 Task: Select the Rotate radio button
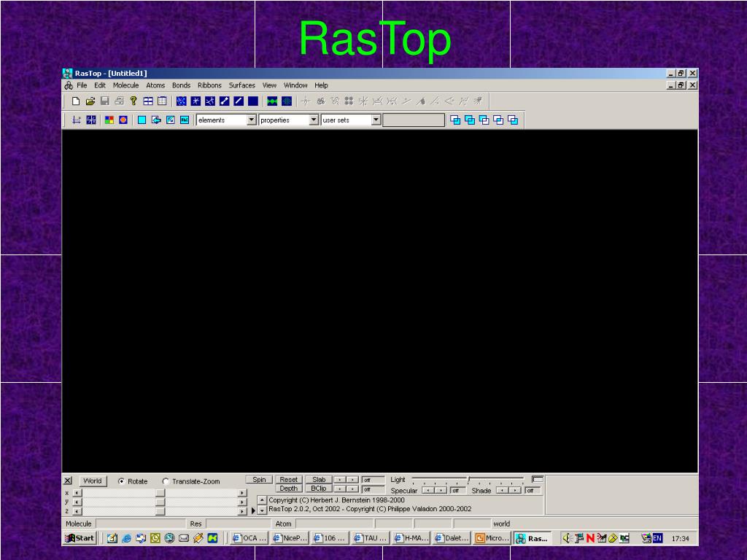(122, 481)
